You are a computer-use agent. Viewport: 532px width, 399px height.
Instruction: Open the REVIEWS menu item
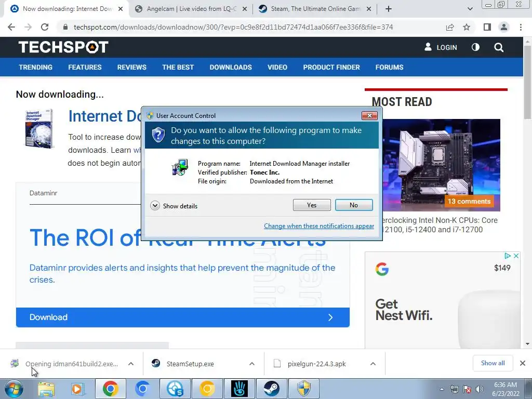click(131, 67)
